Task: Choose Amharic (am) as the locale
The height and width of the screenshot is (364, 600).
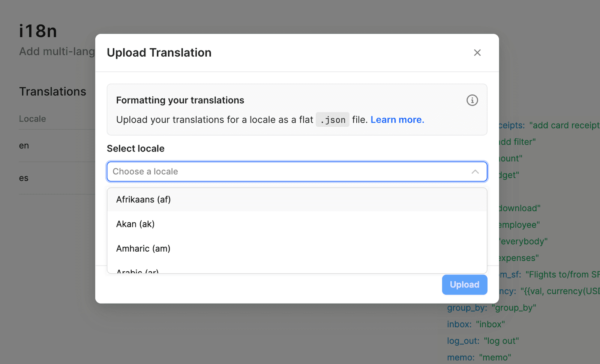Action: tap(143, 248)
